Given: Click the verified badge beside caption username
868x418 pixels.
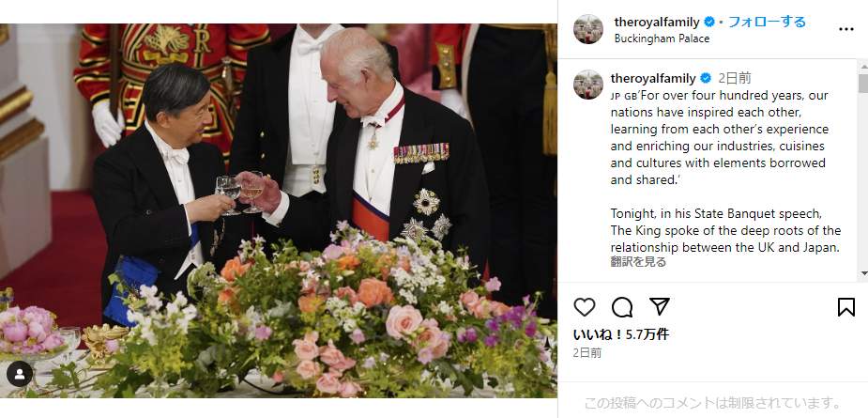Looking at the screenshot, I should pos(706,78).
